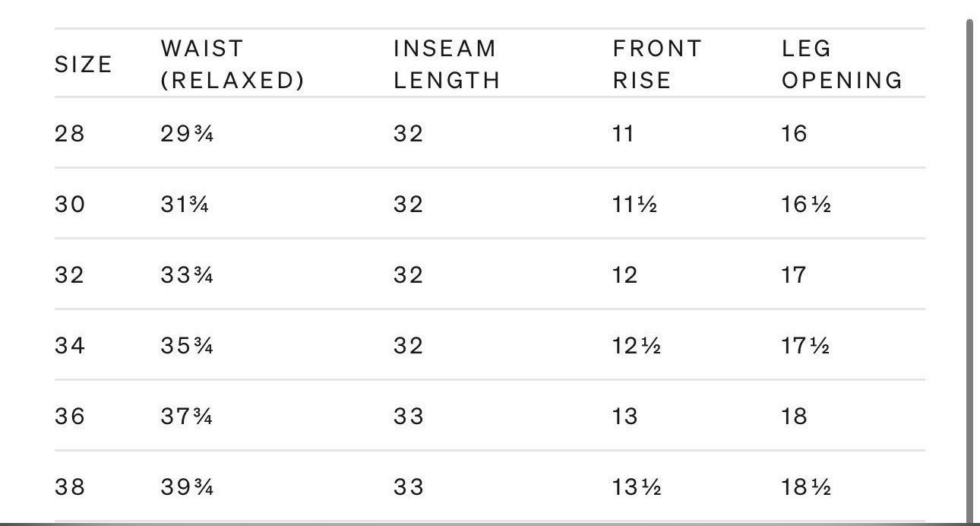Click the WAIST (RELAXED) column header
Image resolution: width=980 pixels, height=526 pixels.
pos(232,65)
